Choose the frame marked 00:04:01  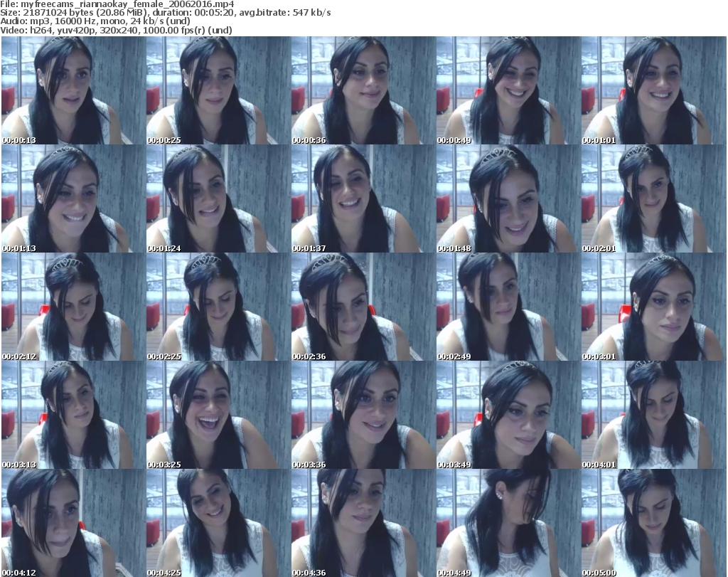point(654,415)
